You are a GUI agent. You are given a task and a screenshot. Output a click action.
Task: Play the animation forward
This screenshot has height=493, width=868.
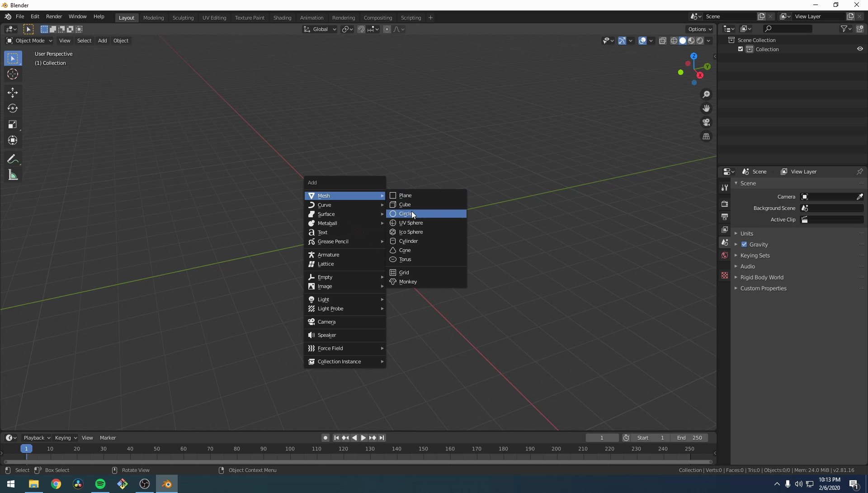click(x=363, y=438)
